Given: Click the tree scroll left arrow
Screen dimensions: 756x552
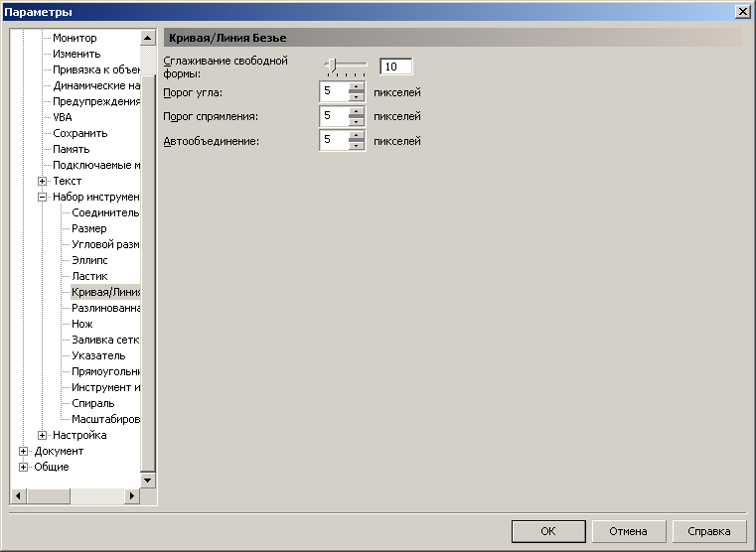Looking at the screenshot, I should pyautogui.click(x=18, y=495).
